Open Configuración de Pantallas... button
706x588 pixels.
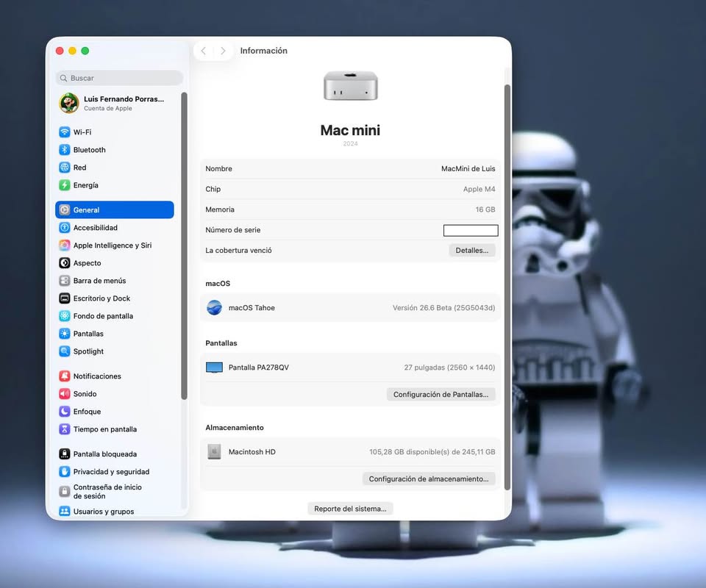(441, 395)
